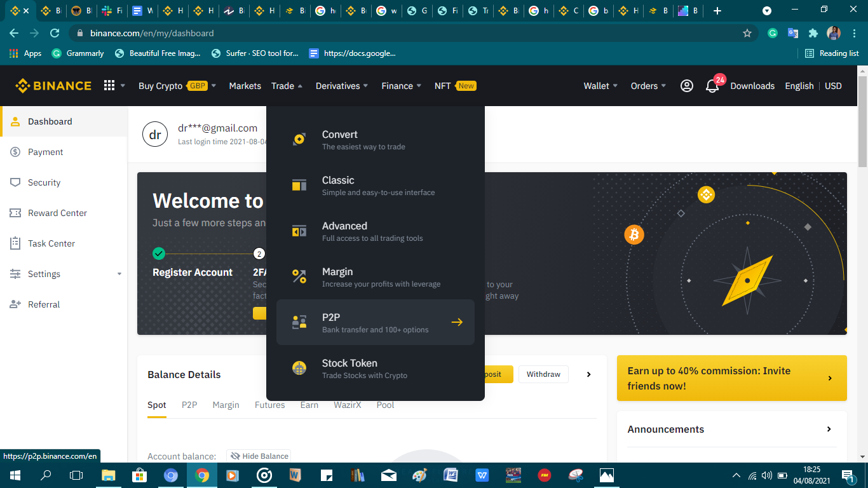This screenshot has width=868, height=488.
Task: Open the dr avatar circle on the dashboard
Action: 155,134
